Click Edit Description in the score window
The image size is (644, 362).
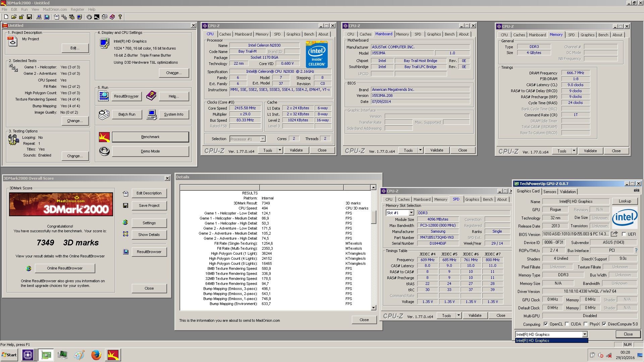(x=149, y=193)
